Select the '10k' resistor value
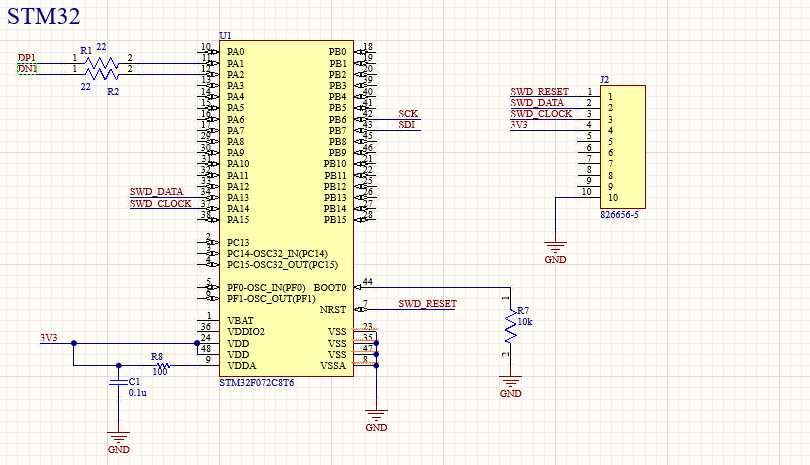 tap(525, 321)
